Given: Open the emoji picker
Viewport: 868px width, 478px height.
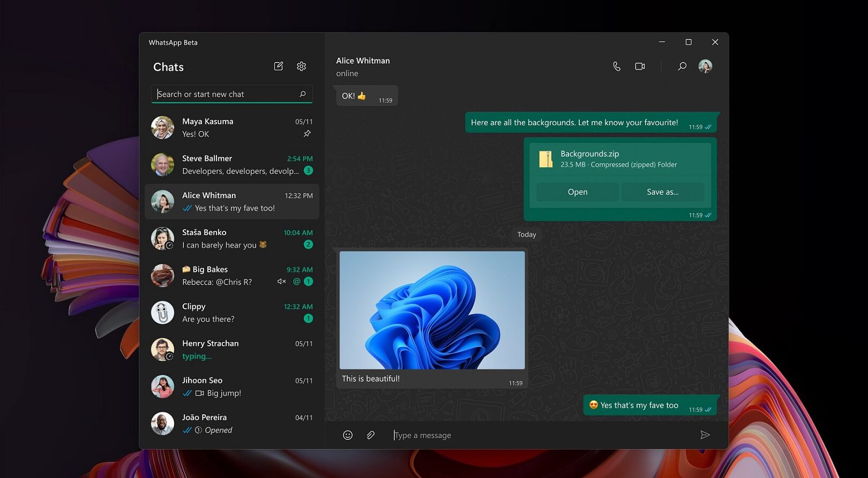Looking at the screenshot, I should (x=348, y=435).
